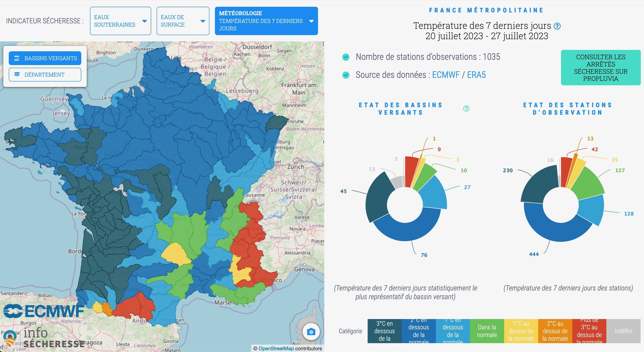
Task: Select Bassins versants map view
Action: click(45, 58)
